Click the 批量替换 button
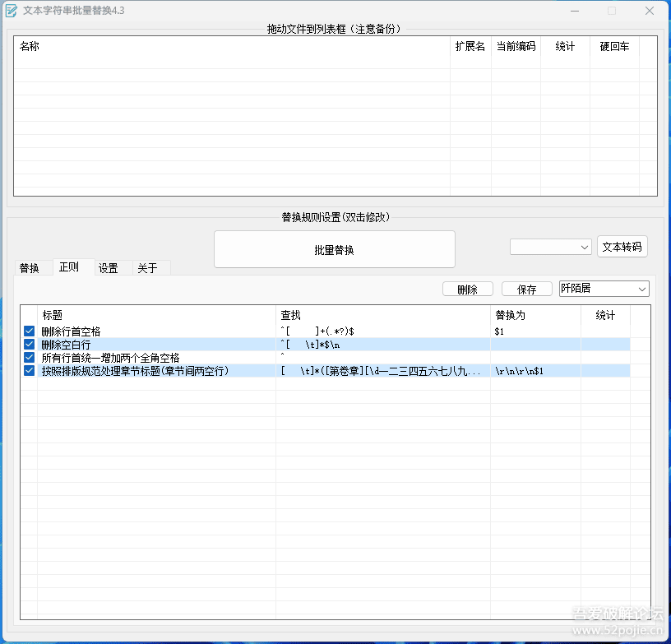671x644 pixels. coord(334,249)
